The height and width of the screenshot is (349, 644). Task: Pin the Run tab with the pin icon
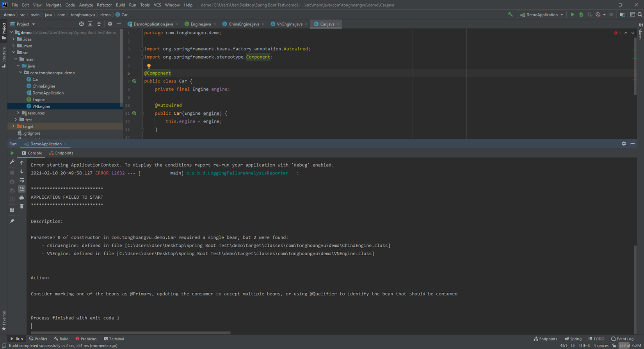pyautogui.click(x=12, y=221)
